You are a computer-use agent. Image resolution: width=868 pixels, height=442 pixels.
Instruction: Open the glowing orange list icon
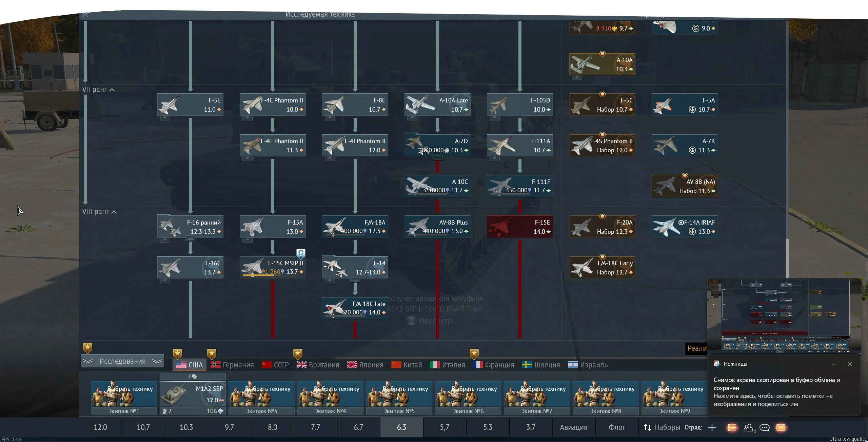point(732,427)
